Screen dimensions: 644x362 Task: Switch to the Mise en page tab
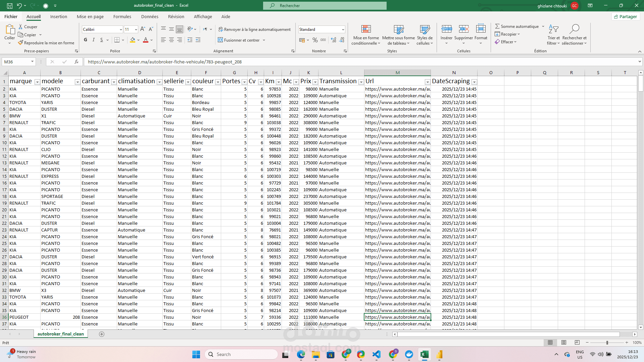point(90,16)
